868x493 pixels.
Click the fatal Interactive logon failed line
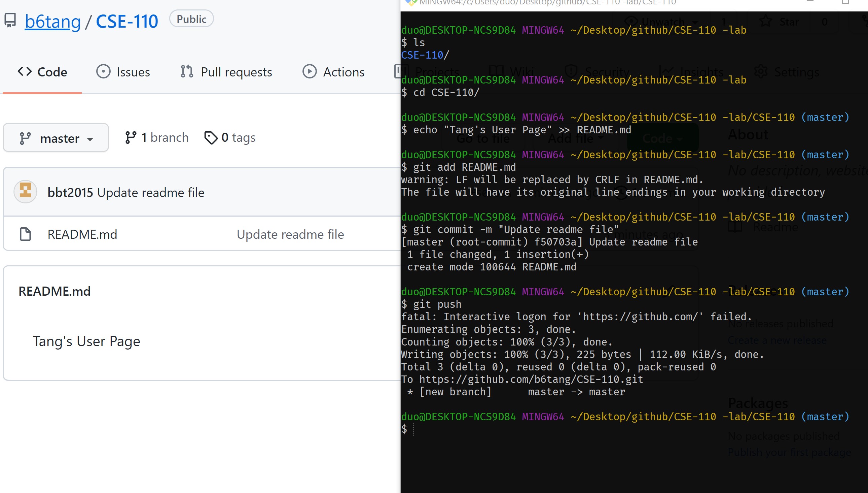click(576, 317)
